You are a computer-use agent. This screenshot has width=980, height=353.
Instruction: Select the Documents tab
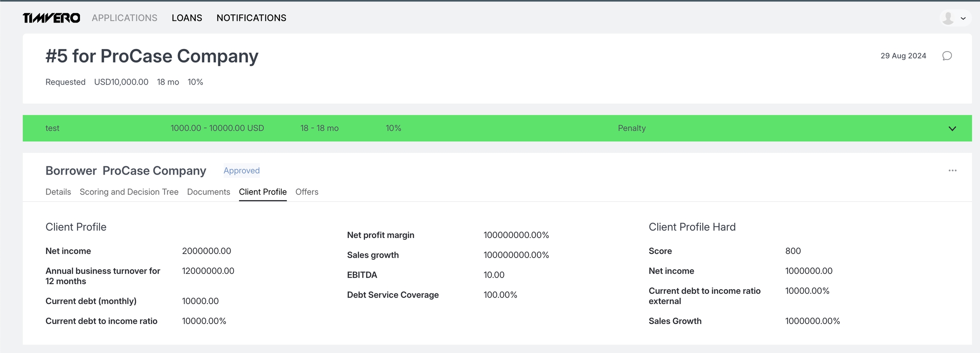tap(208, 192)
